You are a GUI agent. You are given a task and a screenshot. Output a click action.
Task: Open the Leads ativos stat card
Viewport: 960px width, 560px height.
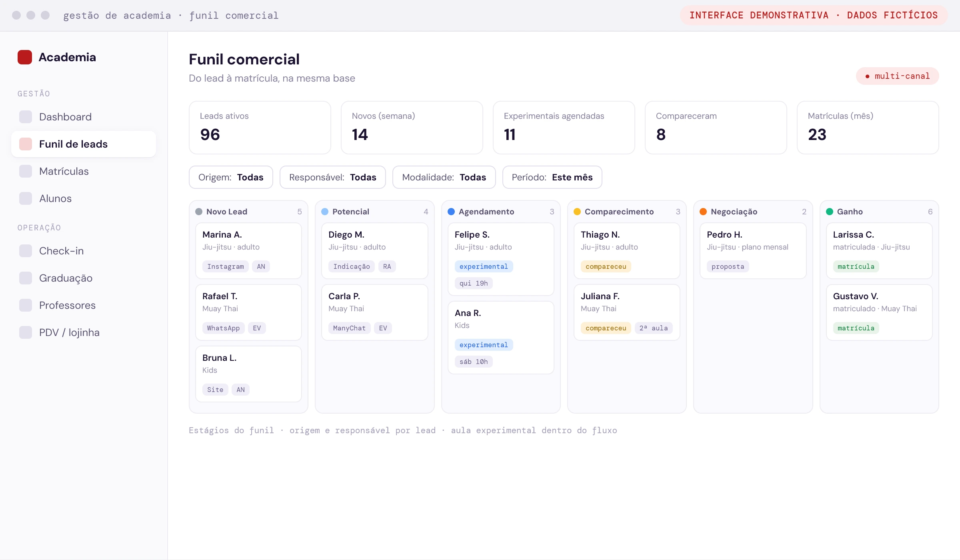pyautogui.click(x=260, y=128)
